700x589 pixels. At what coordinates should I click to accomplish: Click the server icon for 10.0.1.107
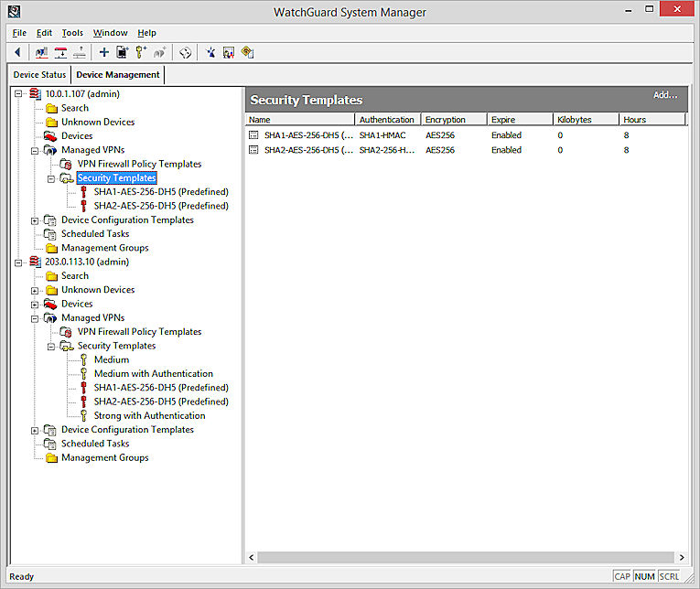[x=35, y=94]
